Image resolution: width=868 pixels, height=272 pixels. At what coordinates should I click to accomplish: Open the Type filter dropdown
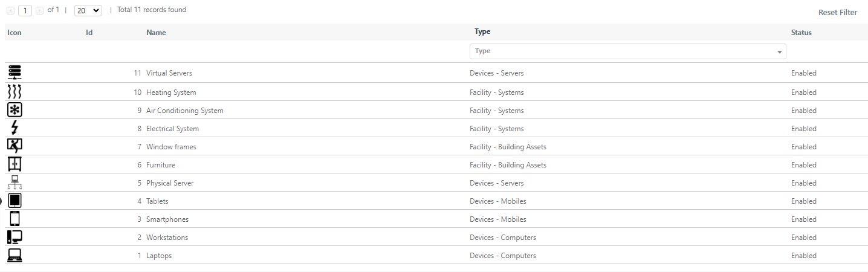tap(627, 51)
